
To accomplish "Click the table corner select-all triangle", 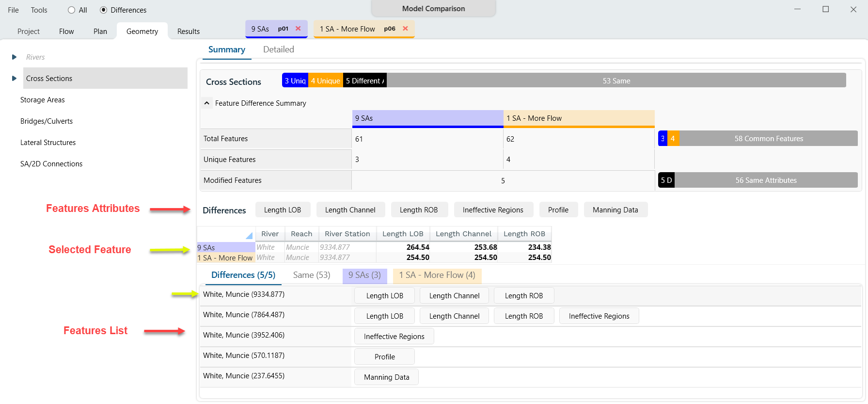I will click(x=249, y=236).
